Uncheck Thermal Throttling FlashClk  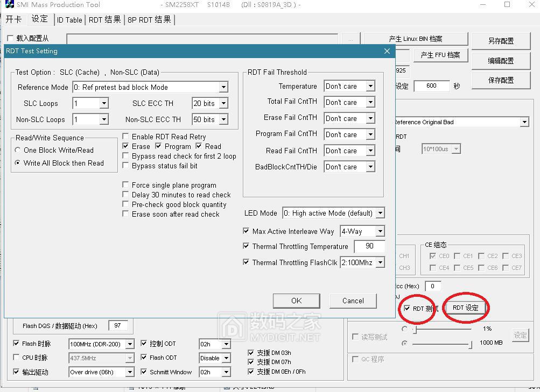pyautogui.click(x=246, y=262)
